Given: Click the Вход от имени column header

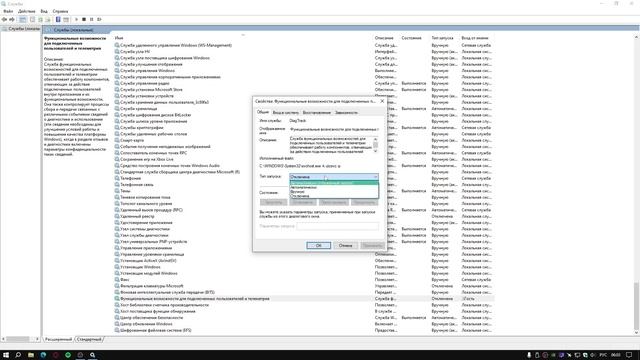Looking at the screenshot, I should click(476, 38).
